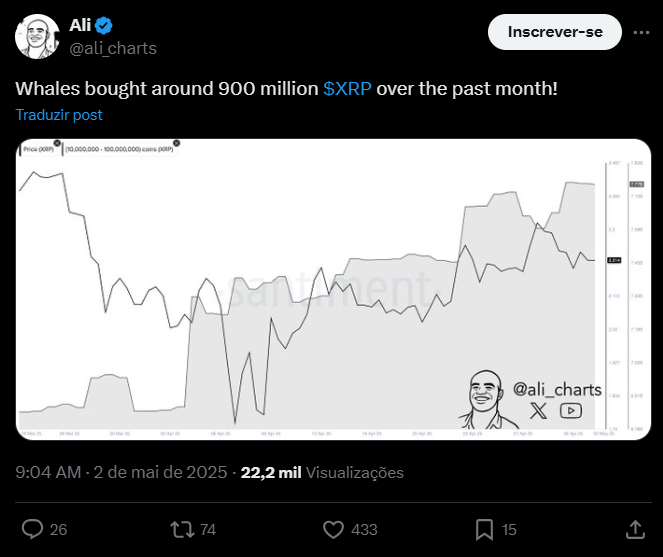Click the Inscrever-se subscribe button

tap(554, 32)
